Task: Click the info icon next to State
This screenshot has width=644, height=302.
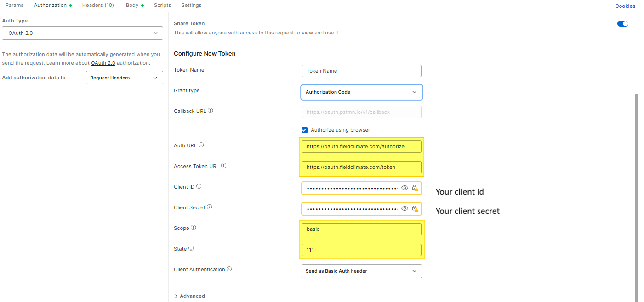Action: pyautogui.click(x=191, y=249)
